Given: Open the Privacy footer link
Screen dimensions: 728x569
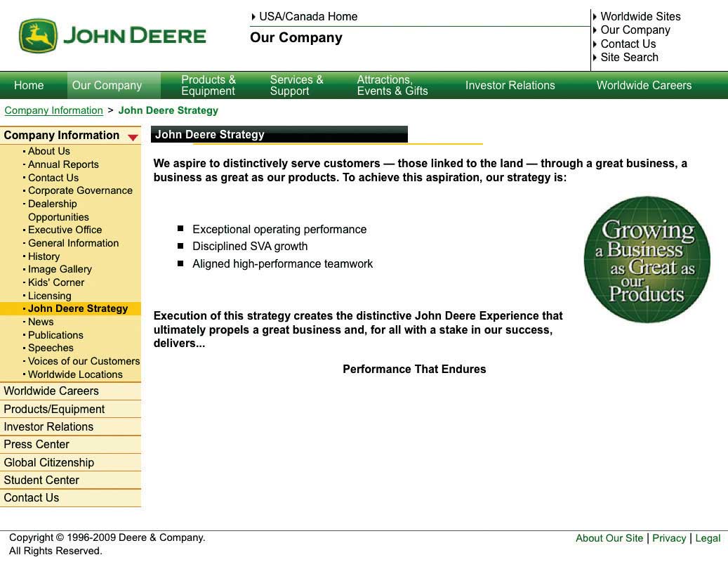Looking at the screenshot, I should tap(669, 538).
